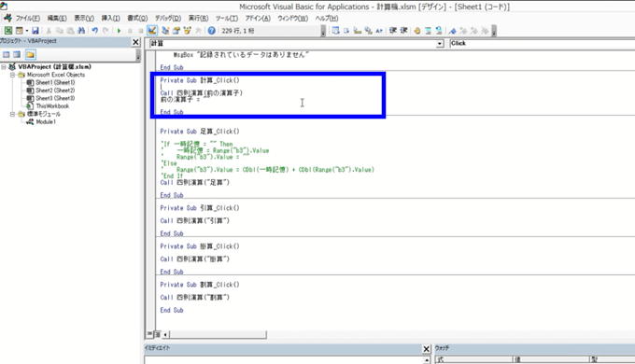Click the Toggle Breakpoint hand icon
Image resolution: width=635 pixels, height=364 pixels.
pos(417,31)
